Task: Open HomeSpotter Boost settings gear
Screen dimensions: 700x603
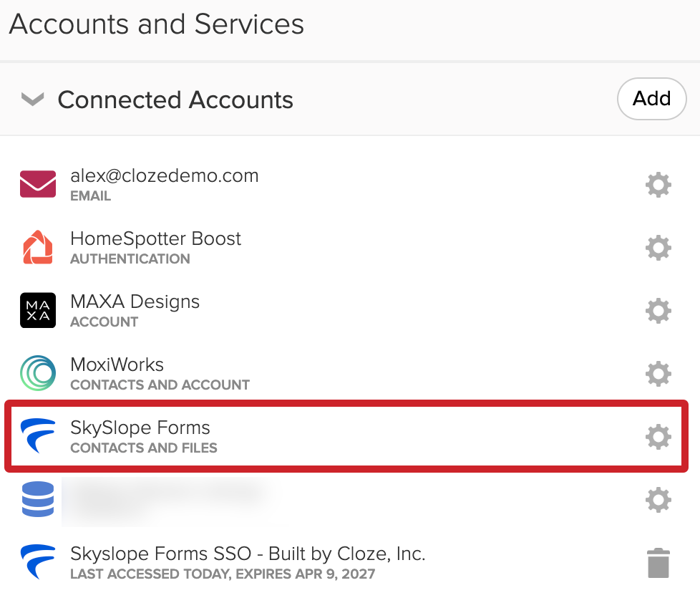Action: click(x=658, y=248)
